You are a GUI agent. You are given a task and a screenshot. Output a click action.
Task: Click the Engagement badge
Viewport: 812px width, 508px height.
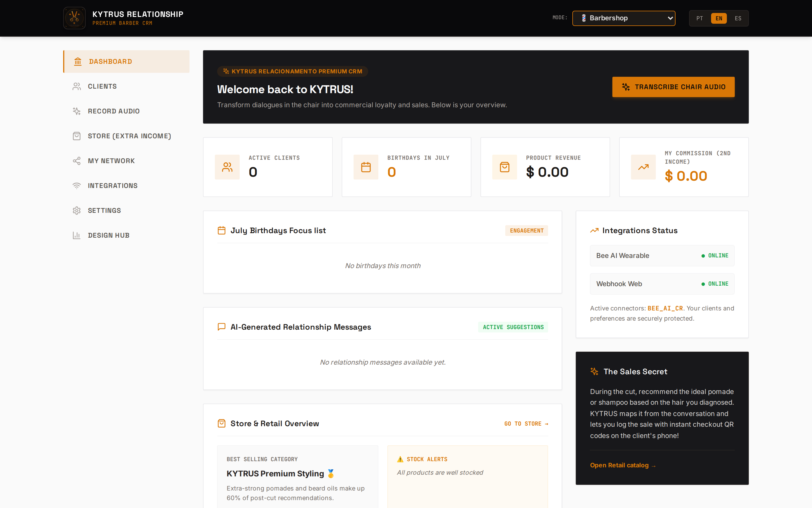(527, 231)
